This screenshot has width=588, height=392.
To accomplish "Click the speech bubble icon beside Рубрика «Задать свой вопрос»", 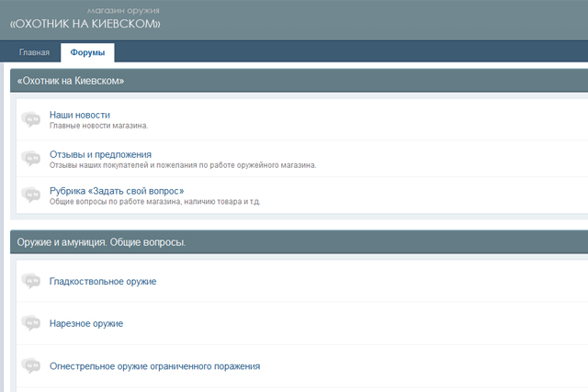I will click(x=30, y=195).
